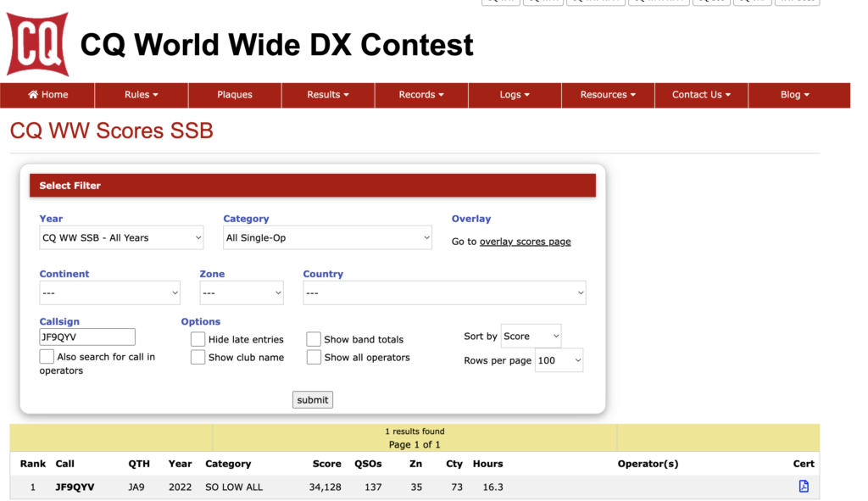Viewport: 868px width, 501px height.
Task: Open the Continent dropdown
Action: click(x=109, y=292)
